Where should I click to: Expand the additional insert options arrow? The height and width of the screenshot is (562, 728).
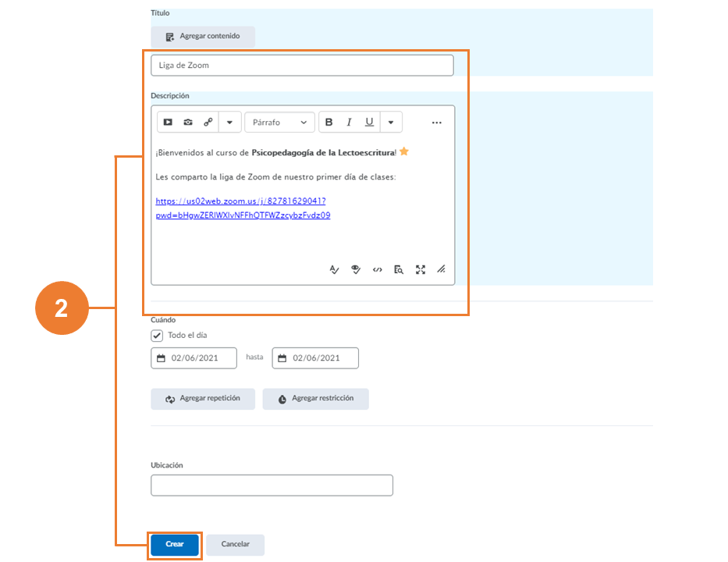(229, 123)
